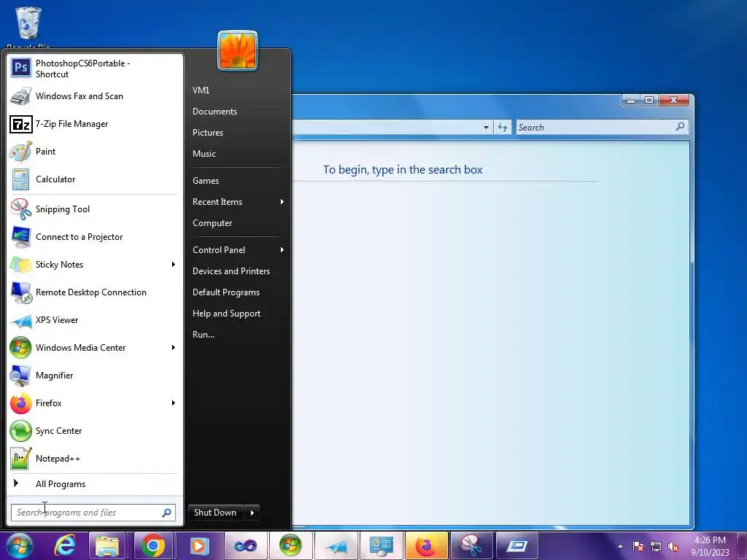Open the PhotoshopCS6Portable shortcut icon

21,68
